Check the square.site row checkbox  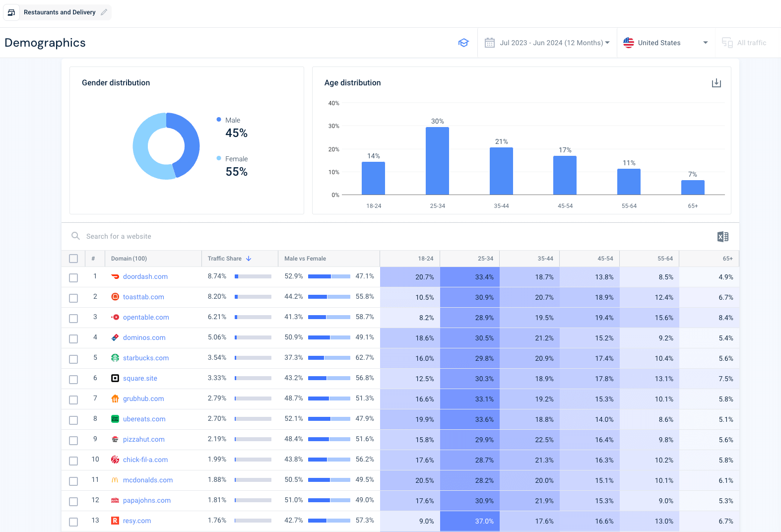pos(73,380)
